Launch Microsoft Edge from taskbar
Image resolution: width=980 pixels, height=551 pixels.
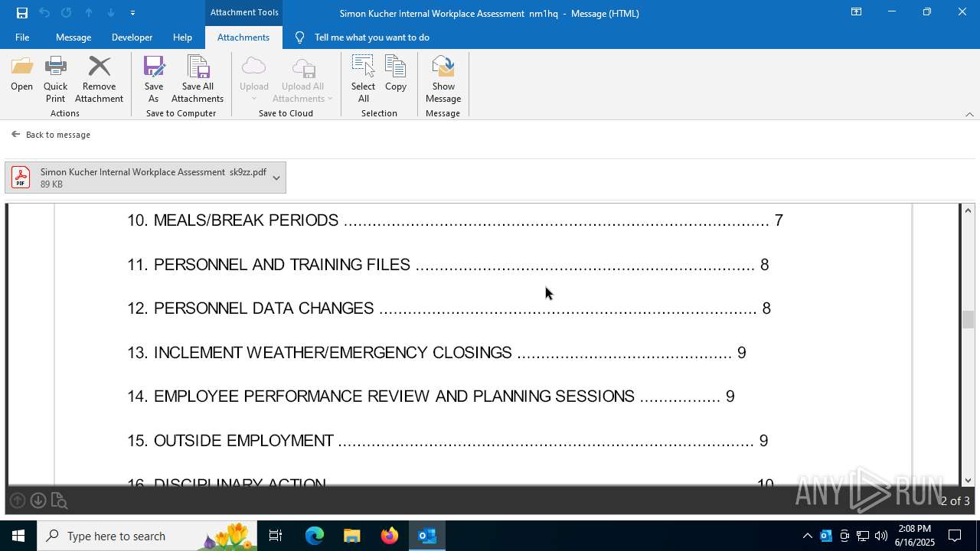315,536
